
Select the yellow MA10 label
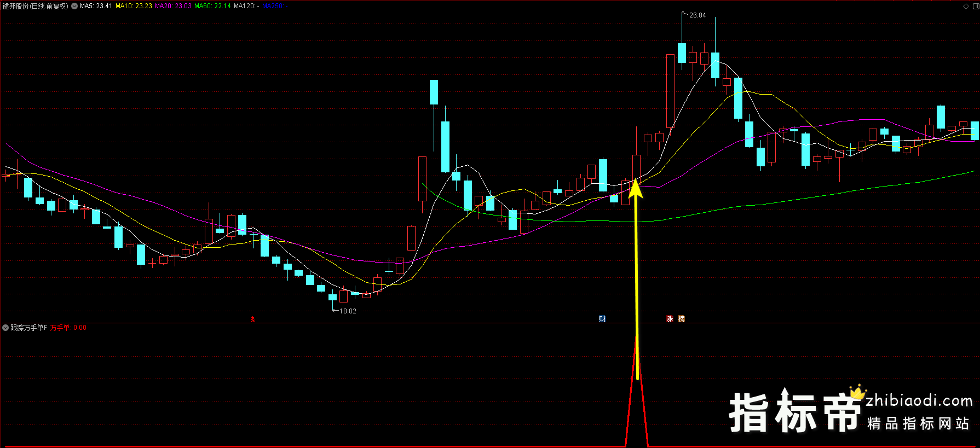point(134,6)
